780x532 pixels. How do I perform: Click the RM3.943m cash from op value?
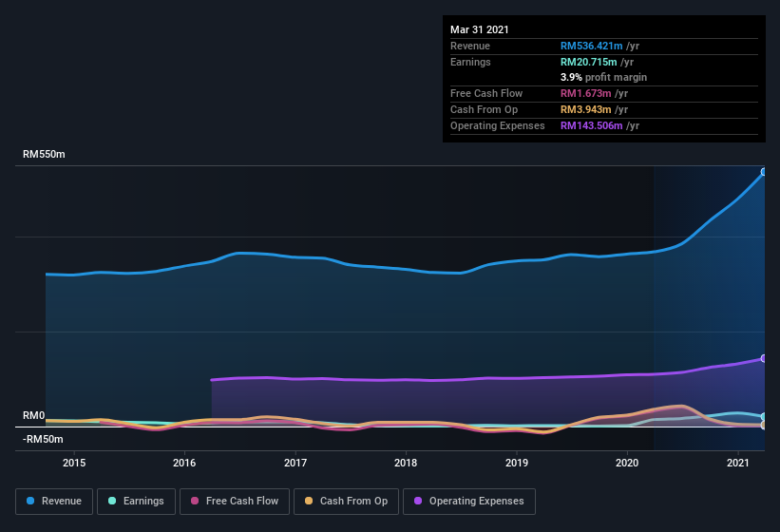coord(585,109)
